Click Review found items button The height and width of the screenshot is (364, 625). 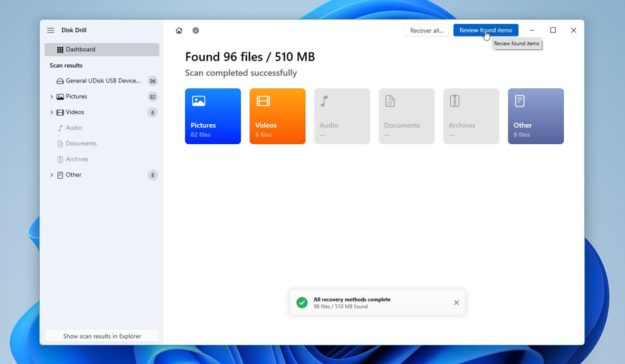485,31
